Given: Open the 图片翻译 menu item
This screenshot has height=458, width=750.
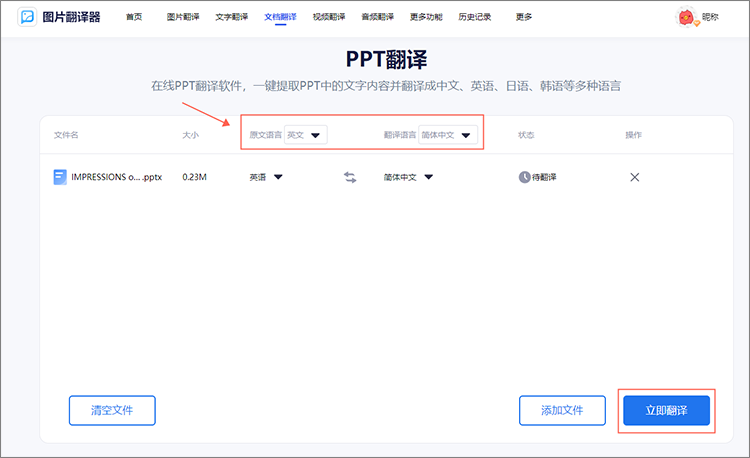Looking at the screenshot, I should [x=183, y=17].
